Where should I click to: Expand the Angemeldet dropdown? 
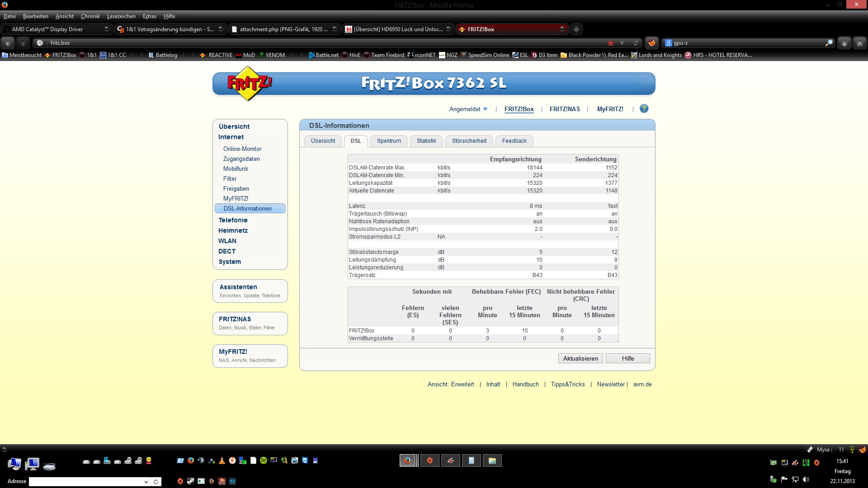pos(468,109)
